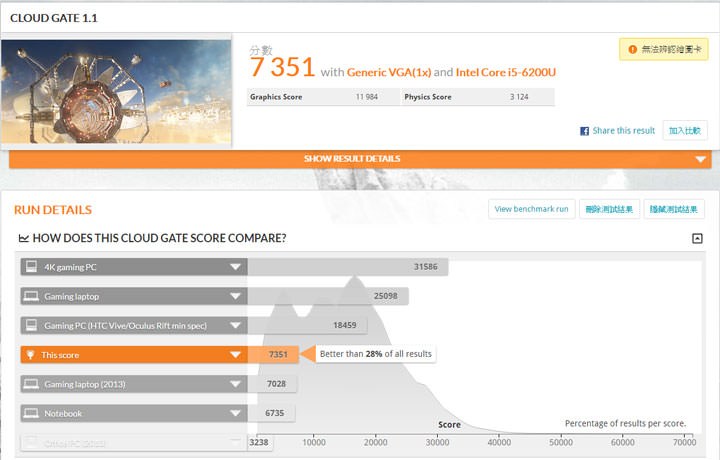720x460 pixels.
Task: Click the Generic VGA(1x) link
Action: 389,72
